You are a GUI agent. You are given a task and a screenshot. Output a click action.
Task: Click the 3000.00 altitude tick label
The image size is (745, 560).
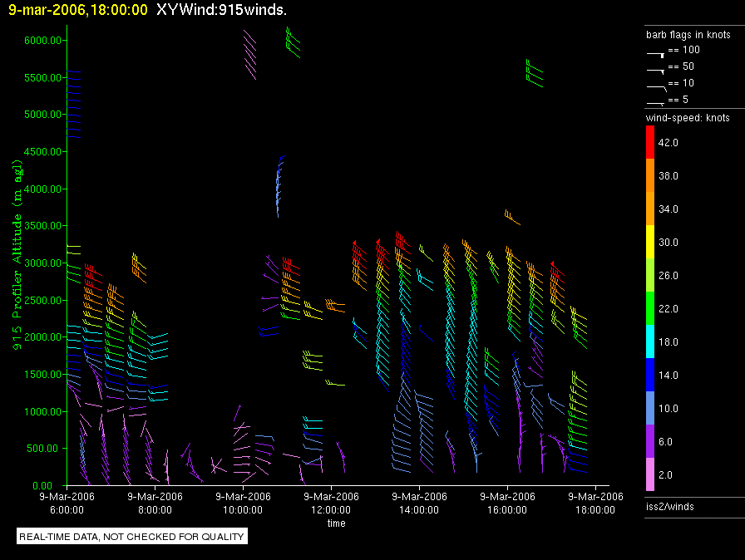click(x=42, y=263)
